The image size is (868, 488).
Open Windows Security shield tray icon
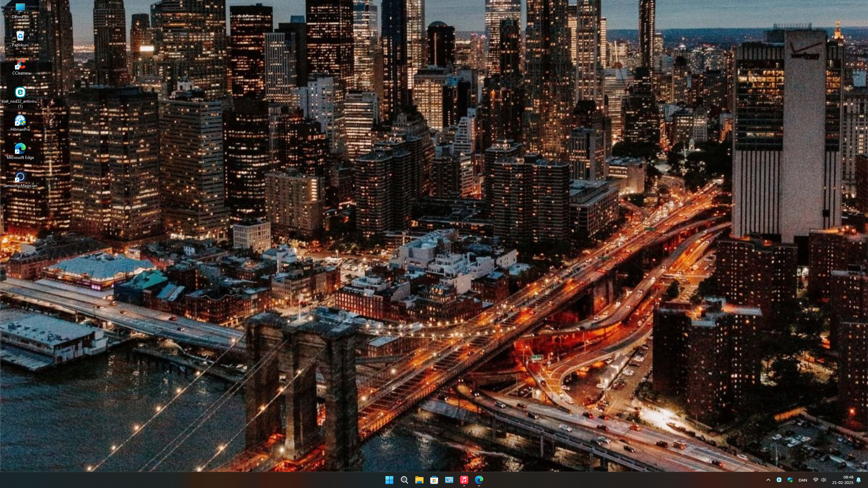[x=790, y=480]
